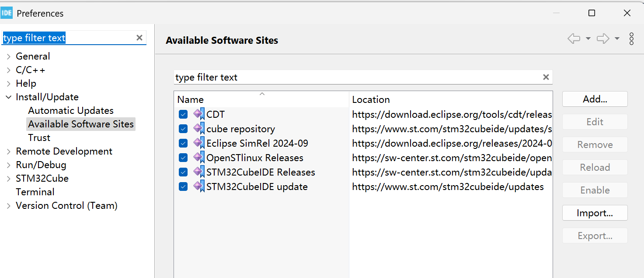Click the clear icon in sites filter field
The height and width of the screenshot is (278, 644).
click(546, 77)
